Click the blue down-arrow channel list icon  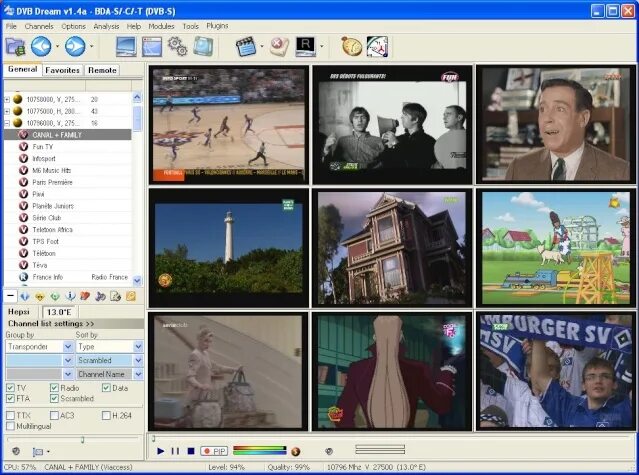[x=24, y=296]
